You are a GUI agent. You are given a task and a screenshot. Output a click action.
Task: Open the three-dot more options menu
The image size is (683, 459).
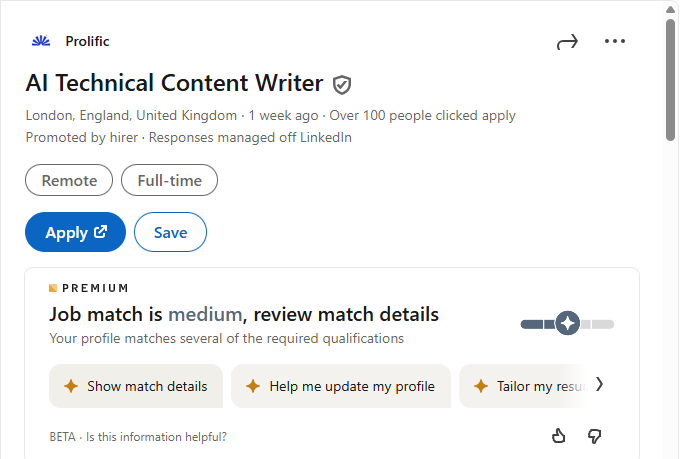tap(615, 41)
